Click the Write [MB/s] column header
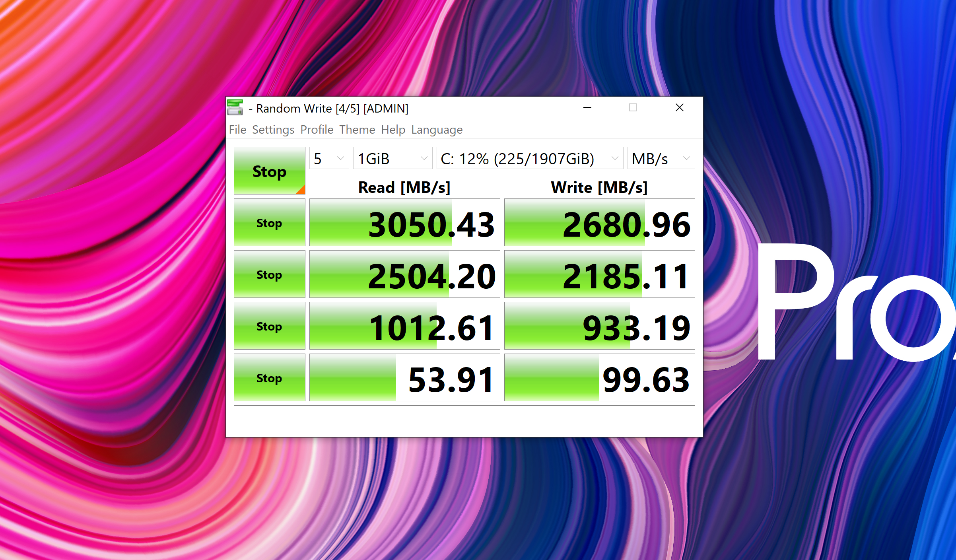The image size is (956, 560). pyautogui.click(x=599, y=187)
